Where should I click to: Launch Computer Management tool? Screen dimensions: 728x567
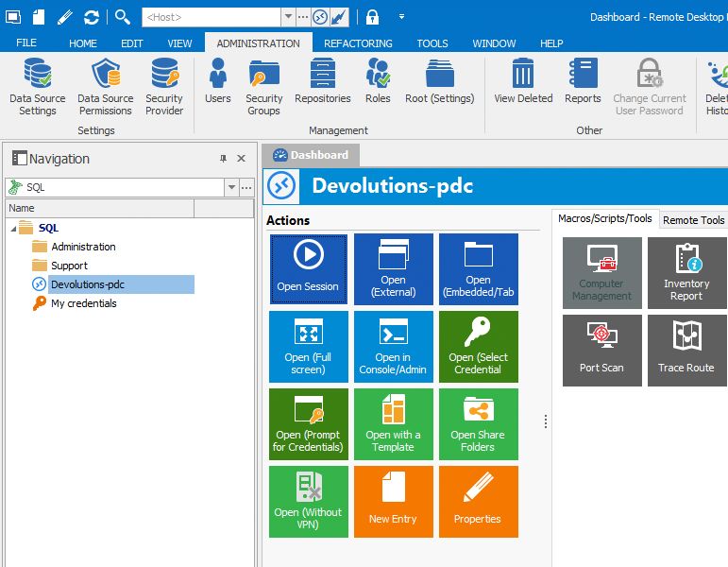(x=601, y=273)
